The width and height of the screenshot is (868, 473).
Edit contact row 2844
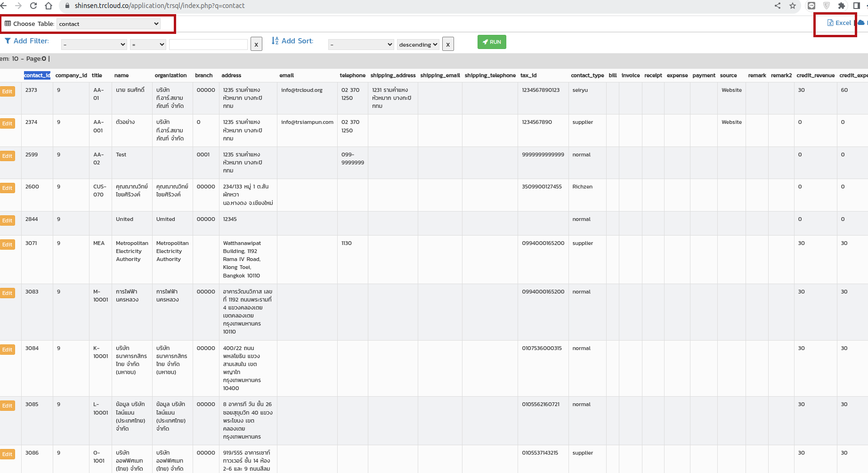click(x=7, y=220)
